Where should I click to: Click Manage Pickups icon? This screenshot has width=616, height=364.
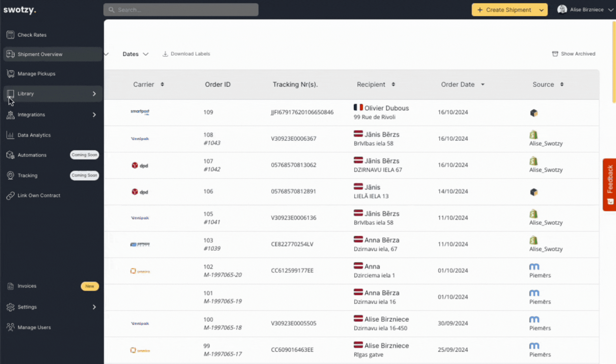tap(10, 73)
